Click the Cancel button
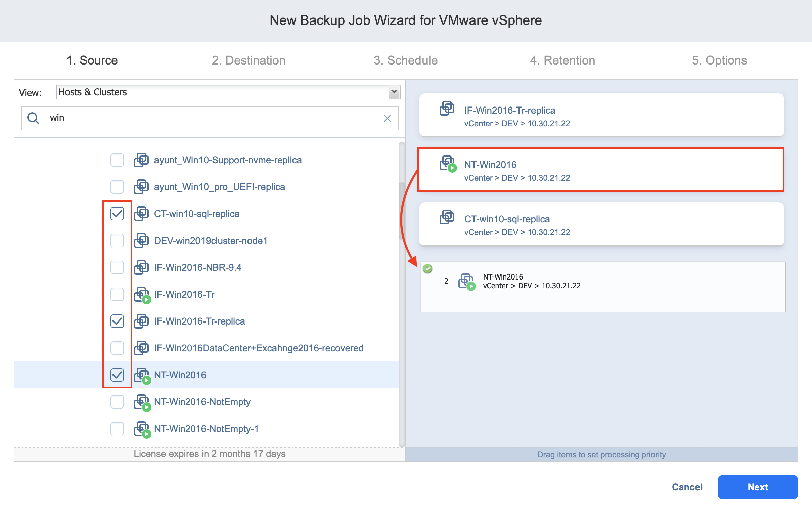The height and width of the screenshot is (515, 812). [687, 487]
